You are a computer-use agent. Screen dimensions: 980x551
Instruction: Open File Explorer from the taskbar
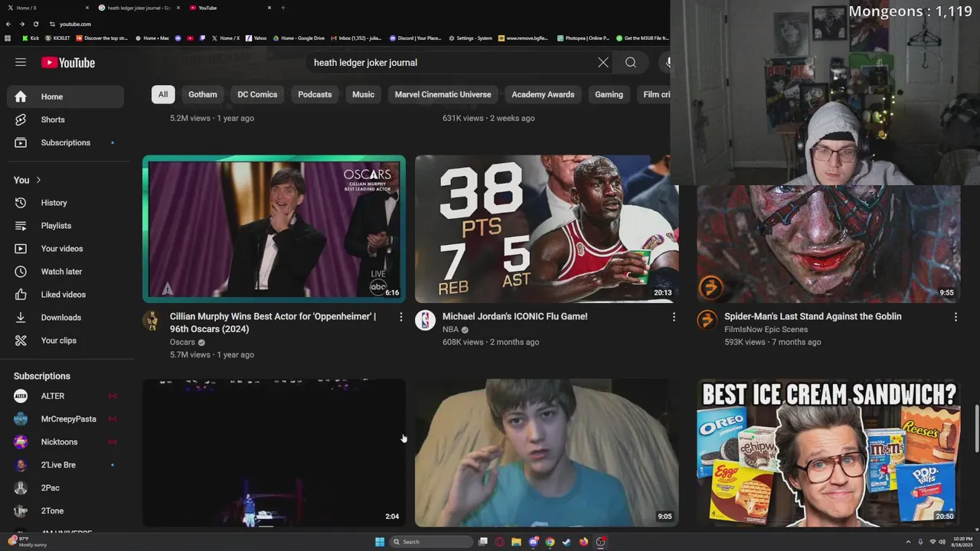coord(516,542)
